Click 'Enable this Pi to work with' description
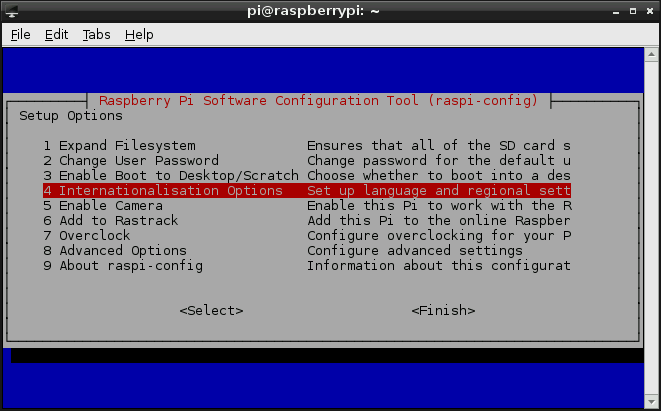 point(439,206)
